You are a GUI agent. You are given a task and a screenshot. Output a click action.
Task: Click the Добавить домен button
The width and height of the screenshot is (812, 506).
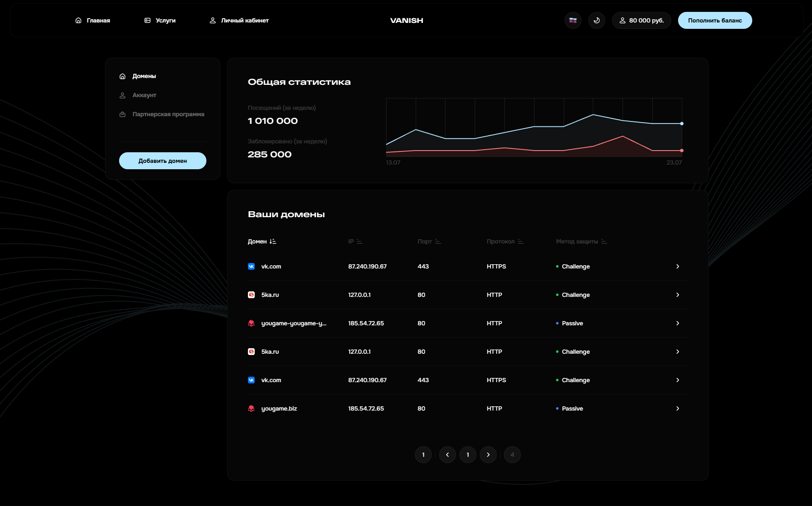[162, 161]
